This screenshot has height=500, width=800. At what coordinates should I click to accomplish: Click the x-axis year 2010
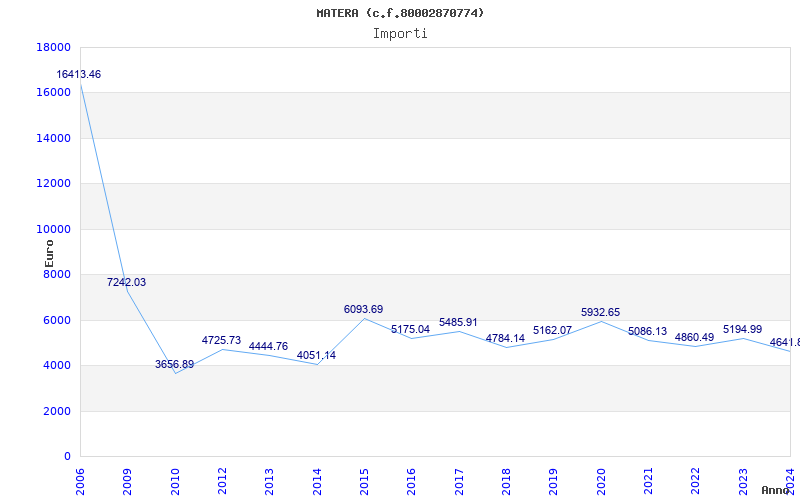(x=175, y=482)
